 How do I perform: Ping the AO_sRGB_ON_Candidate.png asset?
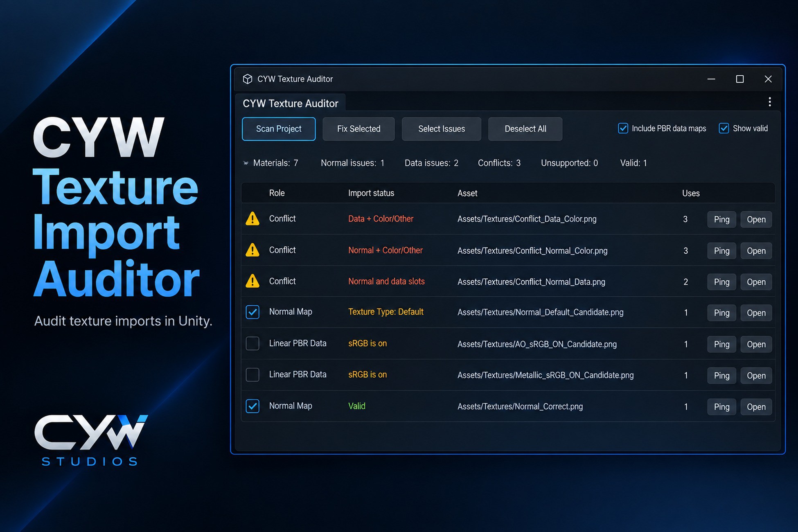pyautogui.click(x=721, y=344)
